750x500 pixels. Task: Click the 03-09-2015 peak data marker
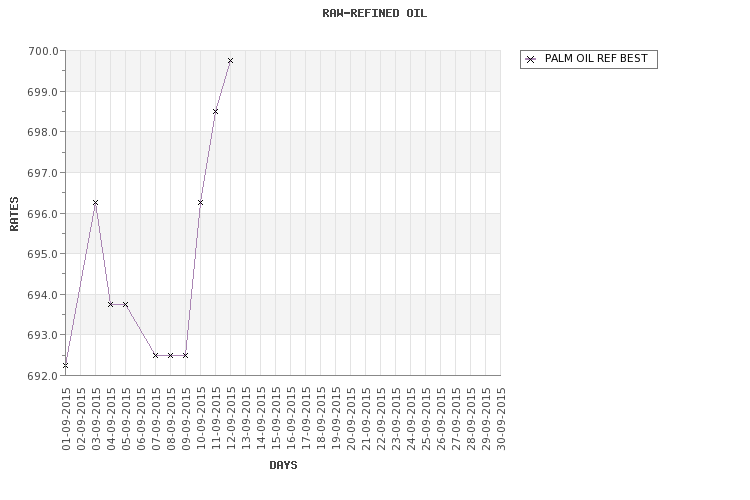pyautogui.click(x=95, y=203)
